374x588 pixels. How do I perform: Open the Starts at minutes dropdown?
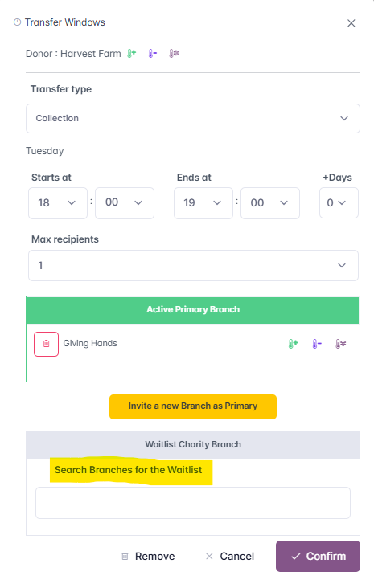pos(125,203)
